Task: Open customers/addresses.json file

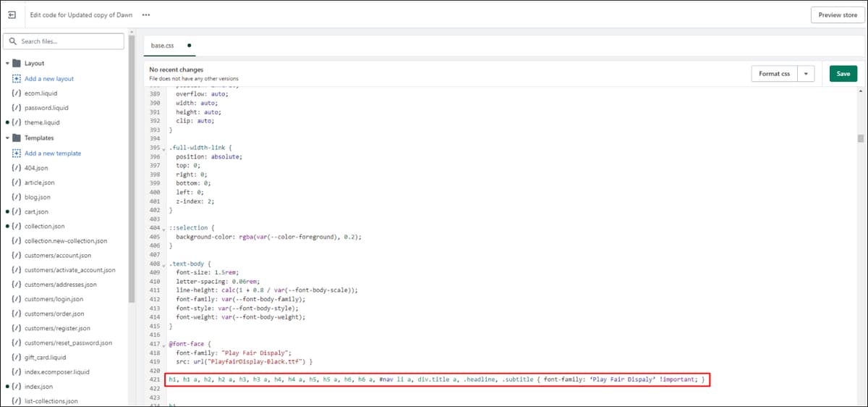Action: (61, 285)
